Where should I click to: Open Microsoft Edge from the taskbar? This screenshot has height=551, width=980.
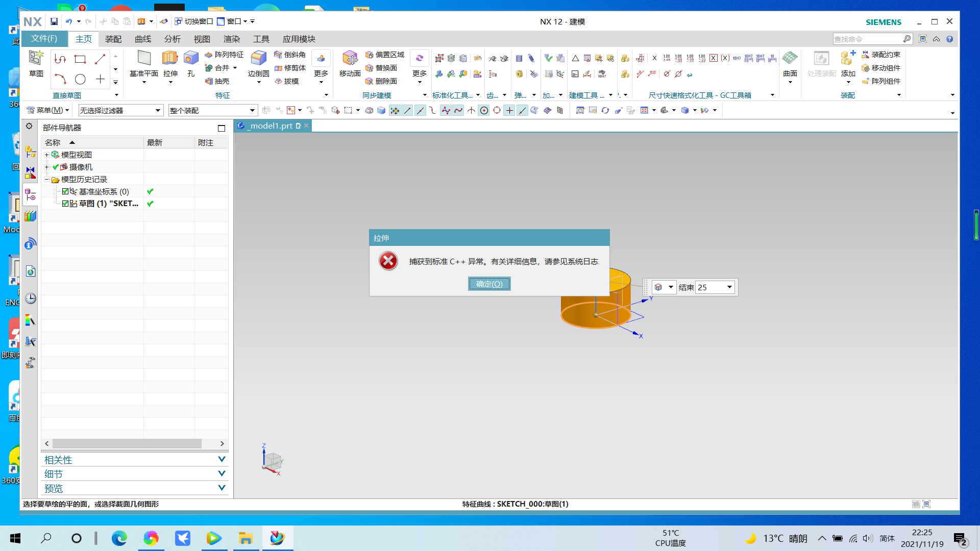tap(119, 538)
